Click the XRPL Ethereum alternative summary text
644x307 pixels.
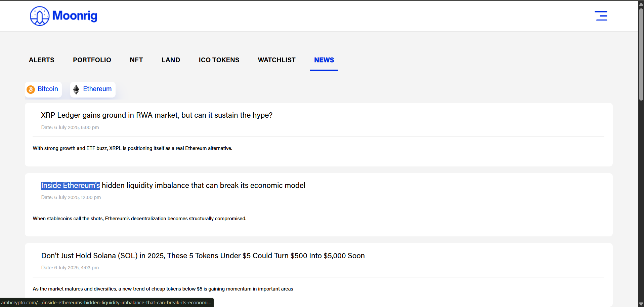click(x=132, y=148)
